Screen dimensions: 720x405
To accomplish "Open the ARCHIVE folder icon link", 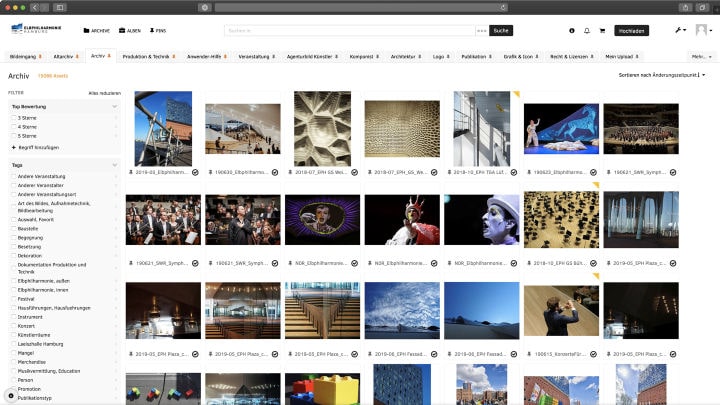I will pyautogui.click(x=96, y=31).
